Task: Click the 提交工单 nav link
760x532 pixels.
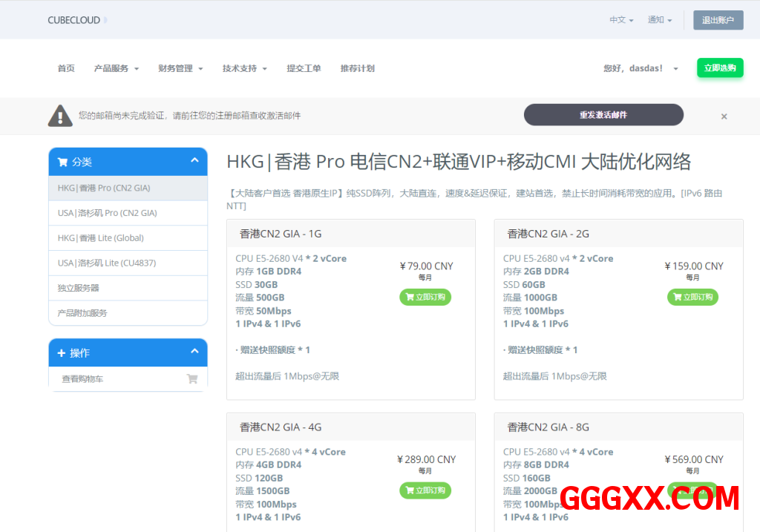Action: (x=304, y=68)
